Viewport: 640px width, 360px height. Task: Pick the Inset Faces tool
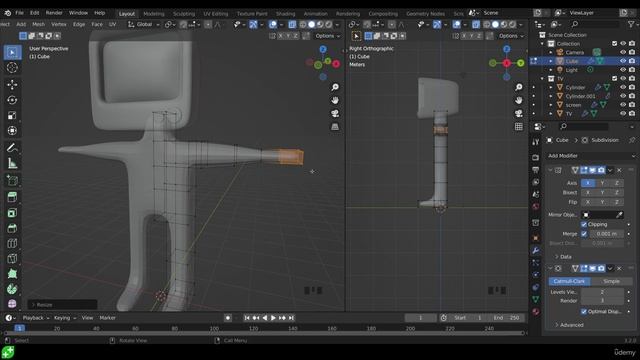click(12, 212)
